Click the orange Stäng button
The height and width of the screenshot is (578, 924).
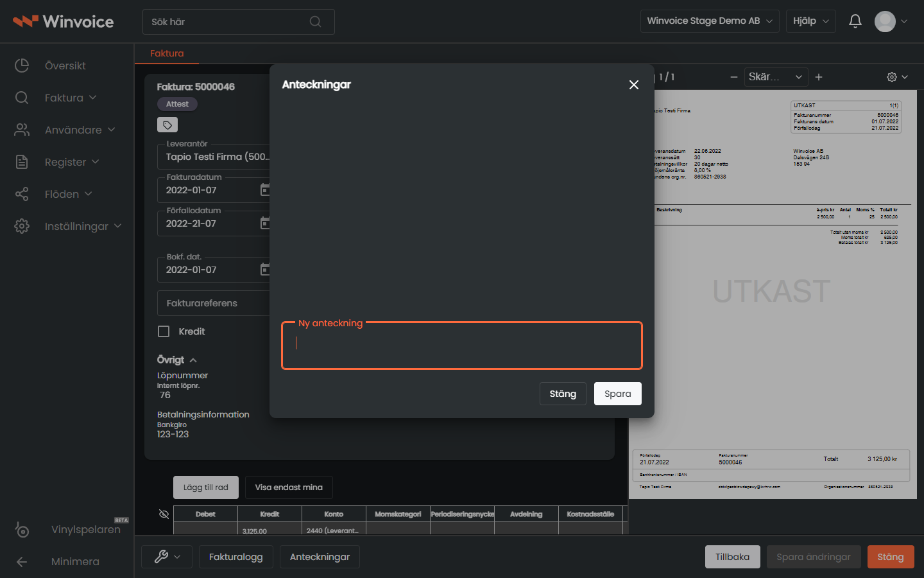[891, 557]
